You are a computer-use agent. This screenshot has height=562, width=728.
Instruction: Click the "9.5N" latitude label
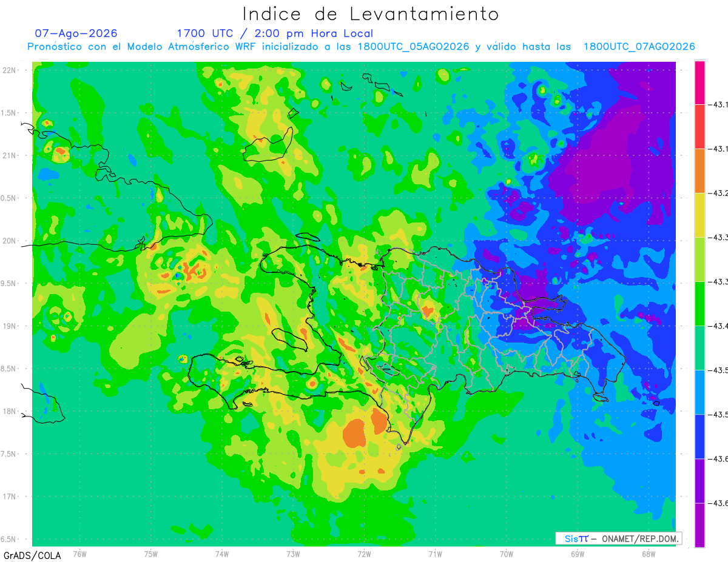(x=9, y=284)
